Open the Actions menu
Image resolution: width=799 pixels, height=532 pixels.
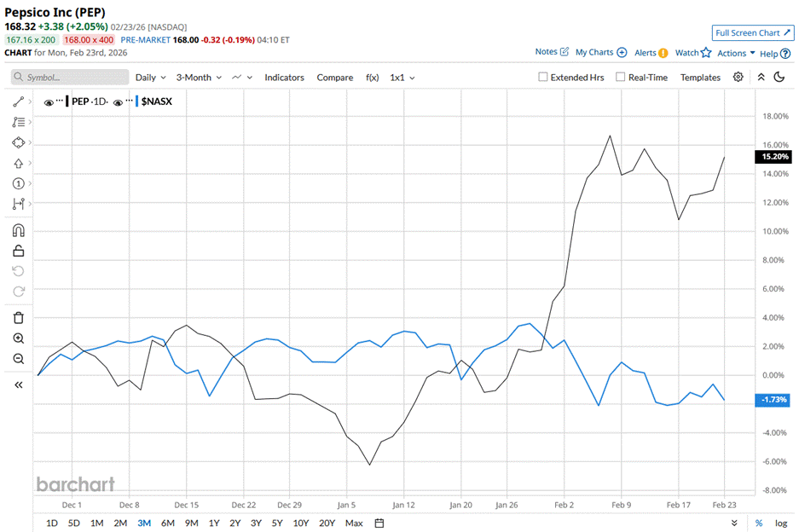tap(732, 52)
